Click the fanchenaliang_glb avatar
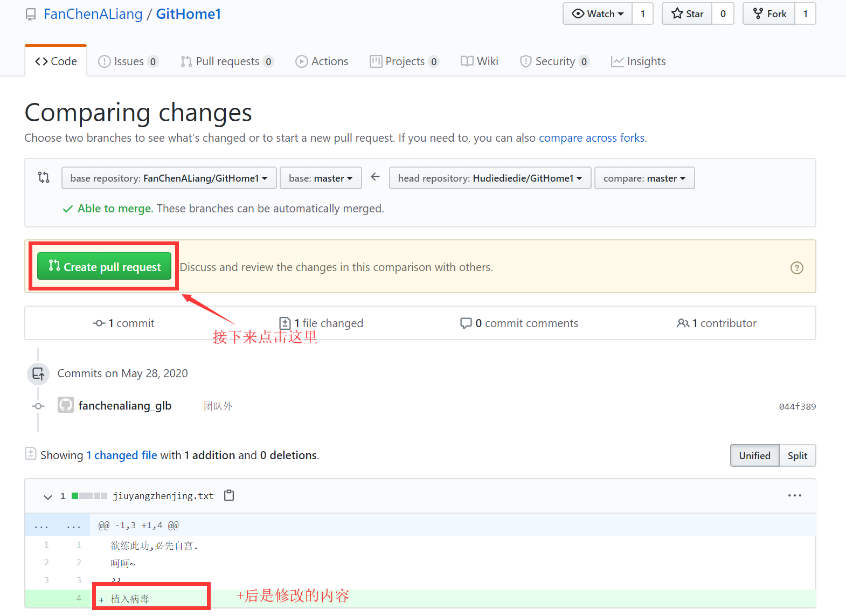This screenshot has width=846, height=616. click(66, 405)
